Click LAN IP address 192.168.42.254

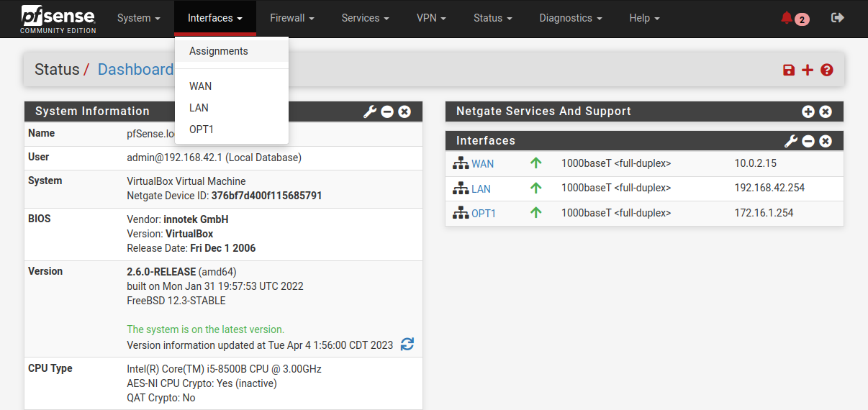pos(769,188)
